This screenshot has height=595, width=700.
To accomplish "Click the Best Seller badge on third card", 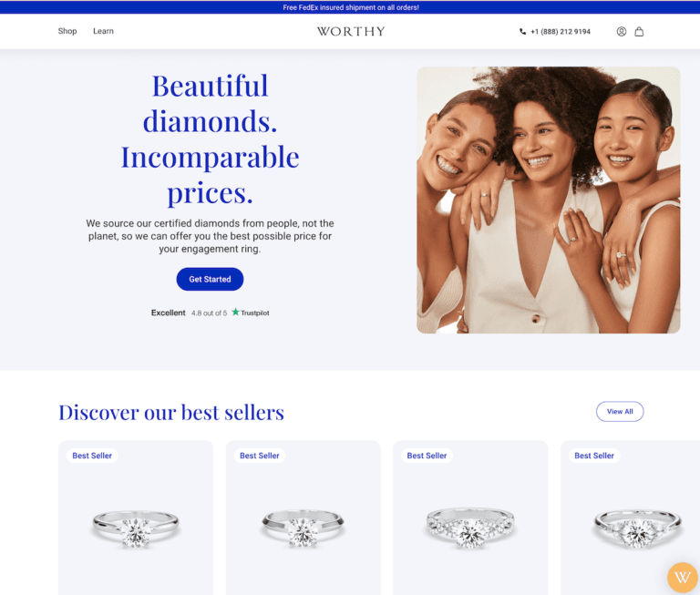I will click(427, 456).
